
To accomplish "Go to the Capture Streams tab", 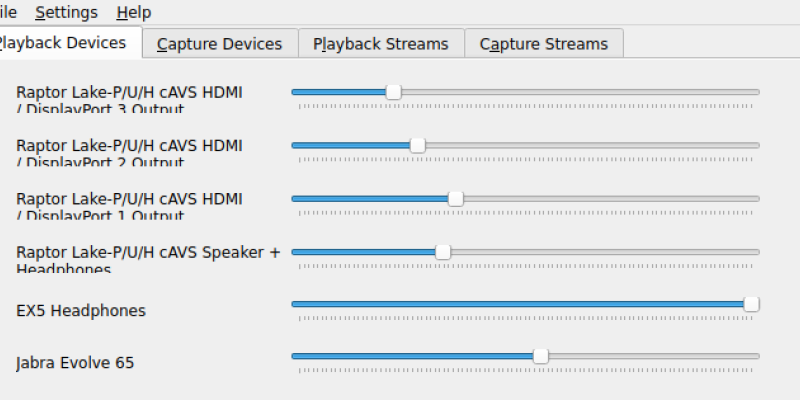I will click(x=543, y=44).
